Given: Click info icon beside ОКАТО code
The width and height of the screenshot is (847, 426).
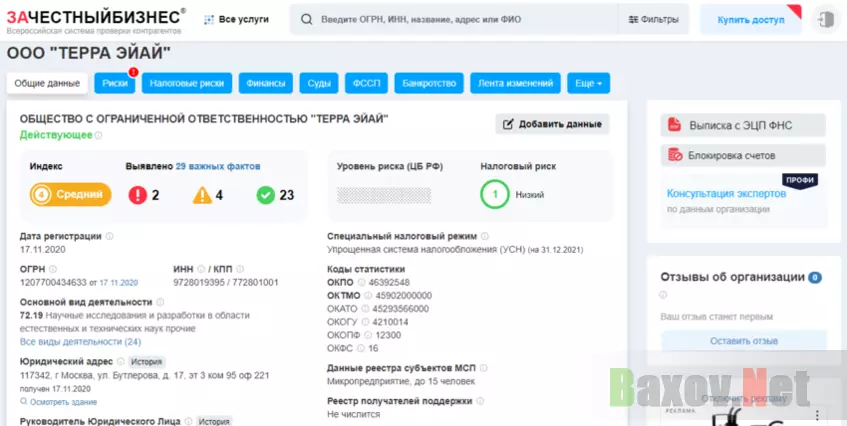Looking at the screenshot, I should [x=365, y=309].
